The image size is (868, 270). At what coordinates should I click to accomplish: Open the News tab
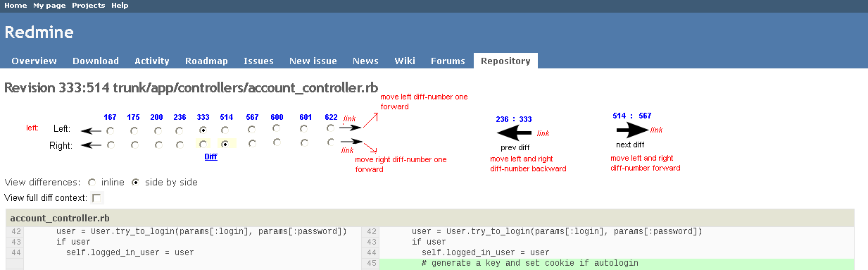tap(365, 61)
